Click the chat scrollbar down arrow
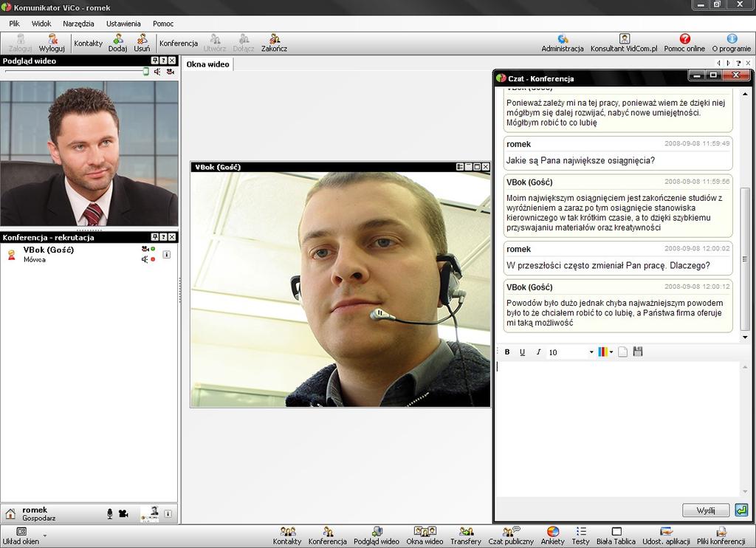 click(745, 338)
